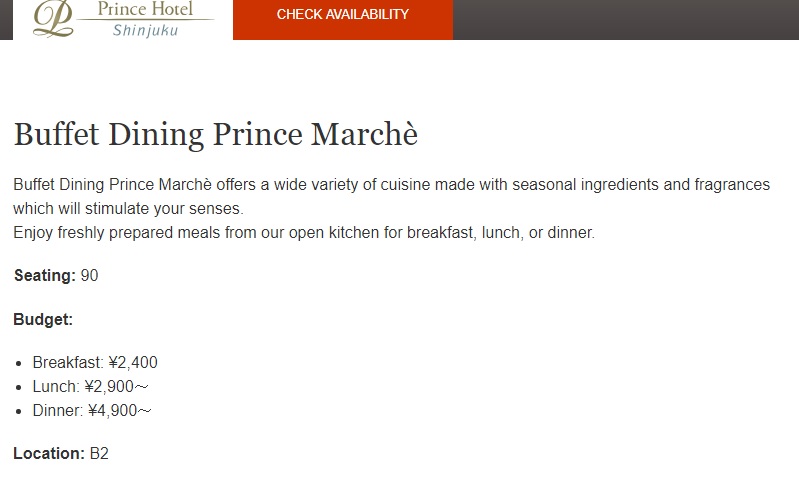Click the bold Seating label
799x487 pixels.
point(45,276)
